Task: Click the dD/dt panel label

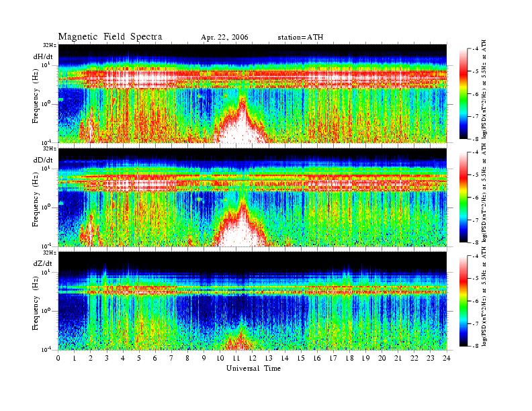Action: pos(43,160)
